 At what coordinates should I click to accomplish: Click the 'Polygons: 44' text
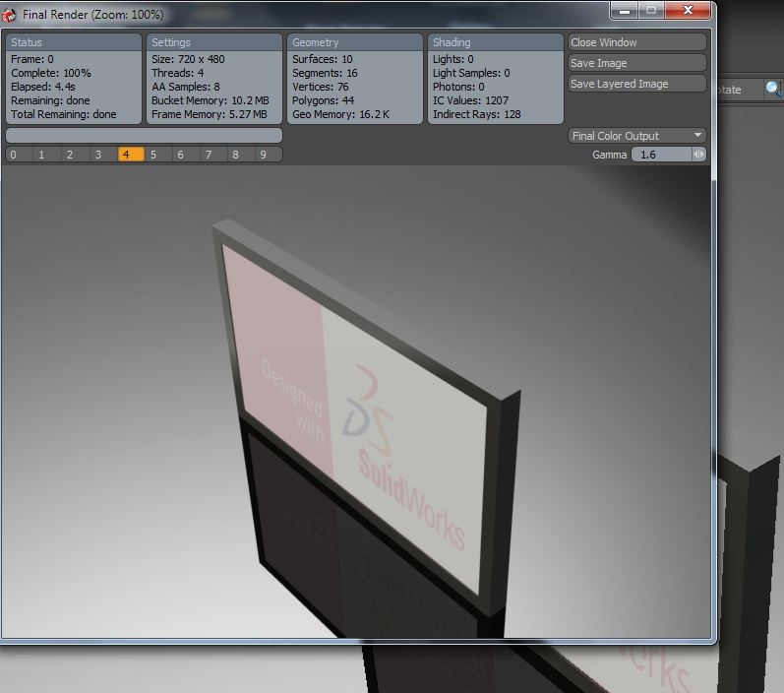pyautogui.click(x=323, y=100)
